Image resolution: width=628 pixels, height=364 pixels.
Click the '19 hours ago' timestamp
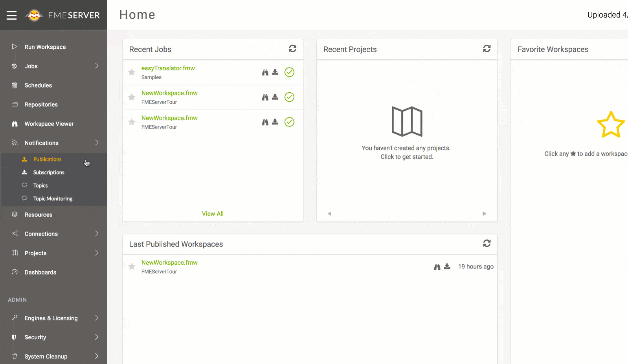476,267
